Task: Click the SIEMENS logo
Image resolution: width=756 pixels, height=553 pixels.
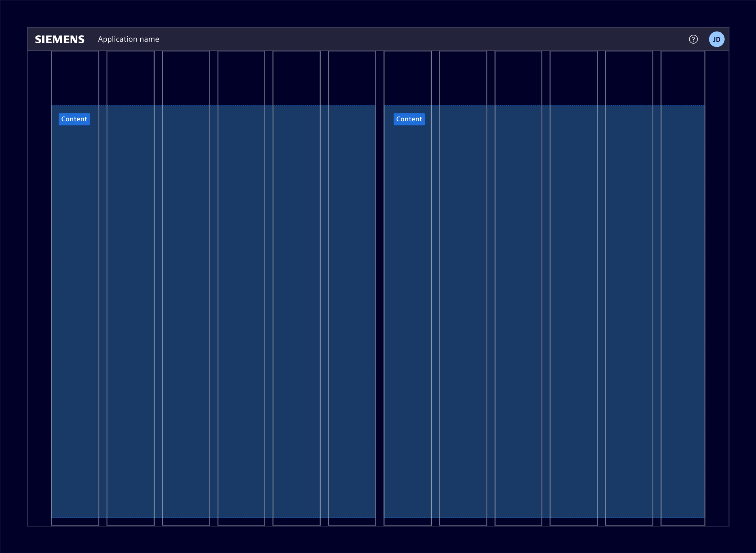Action: 60,39
